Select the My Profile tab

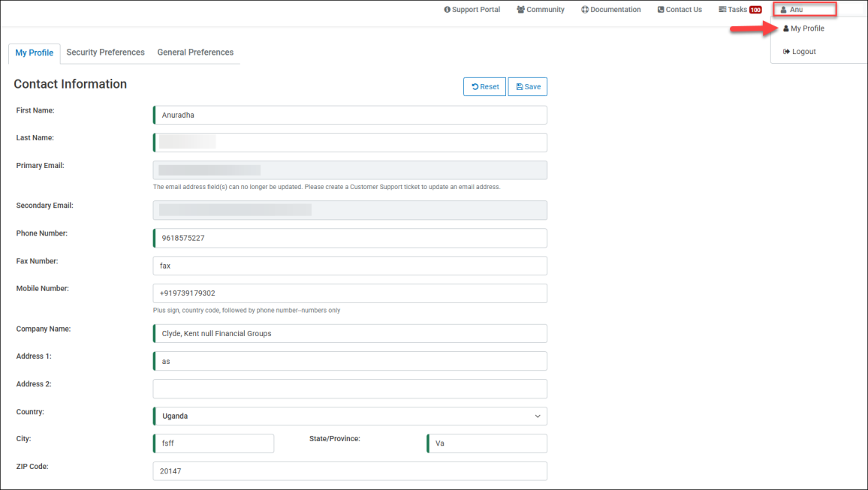click(35, 53)
